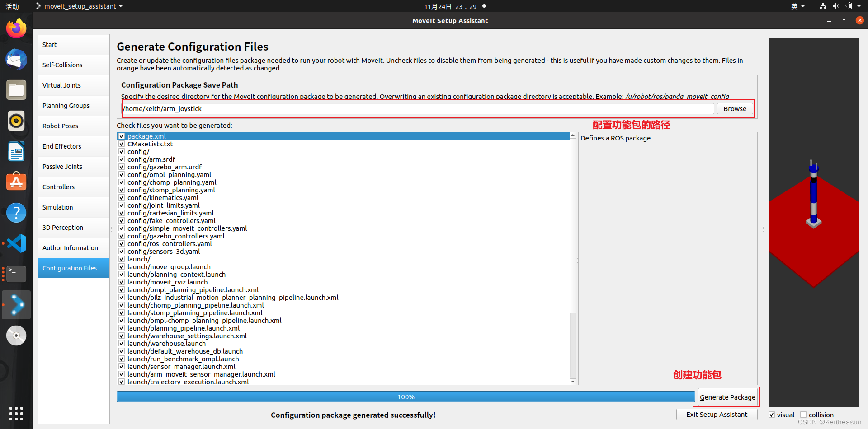Image resolution: width=868 pixels, height=429 pixels.
Task: Select launch/run_benchmark_ompl.launch entry
Action: [x=183, y=359]
